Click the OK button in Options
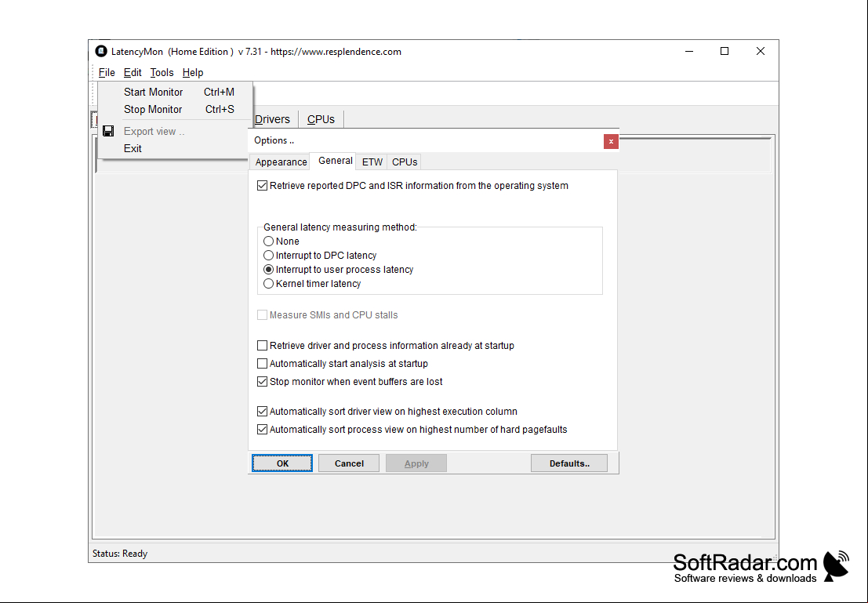 282,463
